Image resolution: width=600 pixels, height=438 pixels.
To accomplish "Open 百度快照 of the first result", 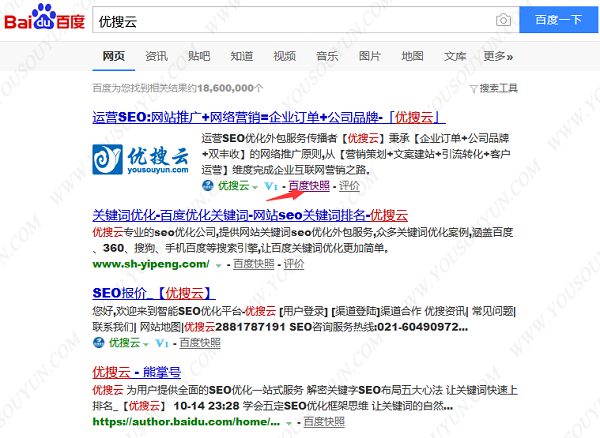I will tap(309, 186).
